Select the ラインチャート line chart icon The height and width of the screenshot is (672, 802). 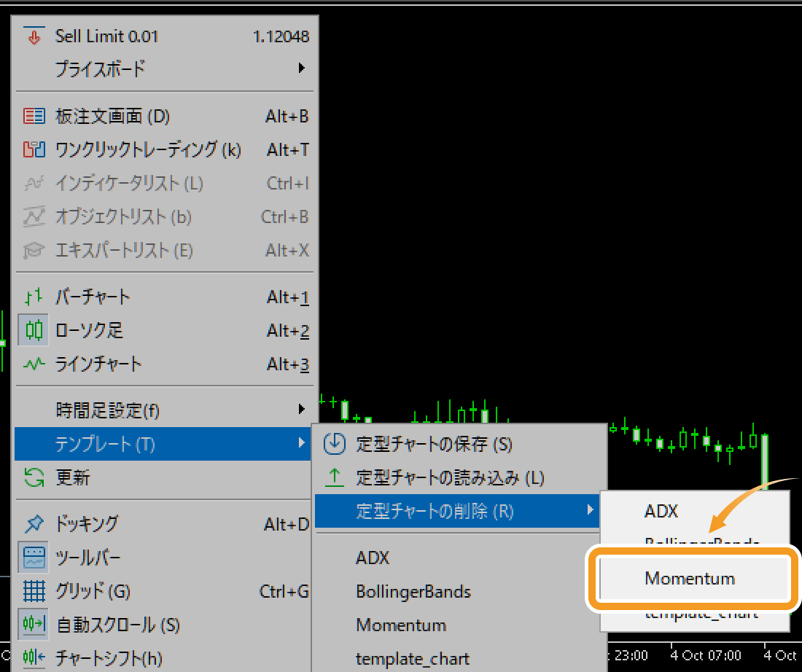(x=34, y=364)
